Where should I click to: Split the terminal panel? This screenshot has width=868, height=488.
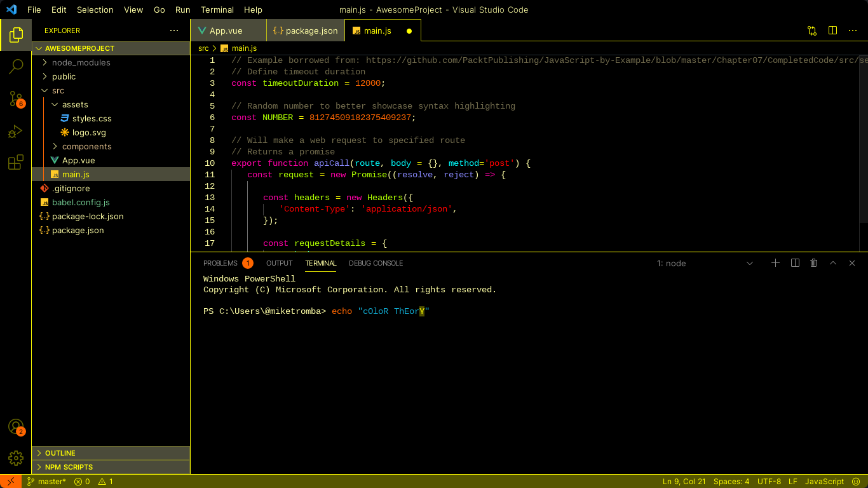coord(795,263)
